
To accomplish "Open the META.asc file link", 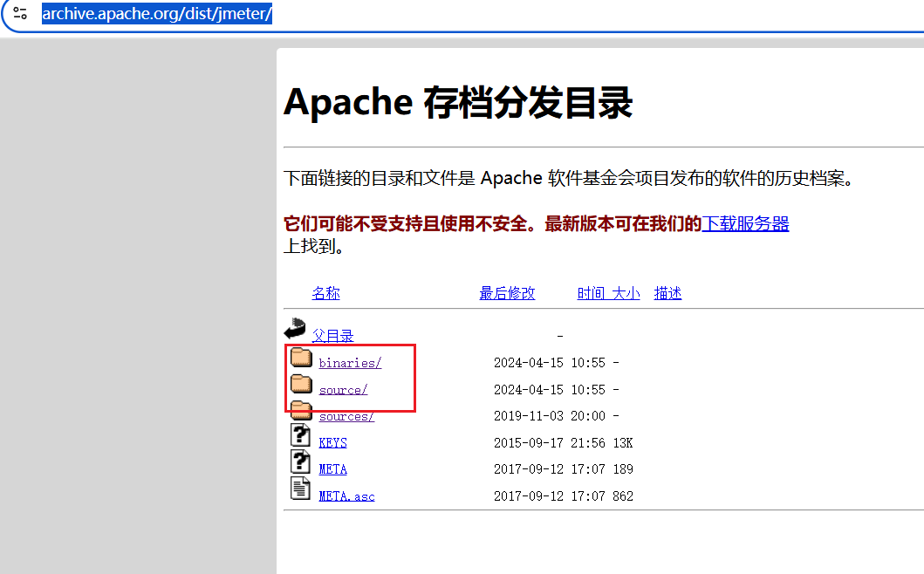I will [346, 496].
